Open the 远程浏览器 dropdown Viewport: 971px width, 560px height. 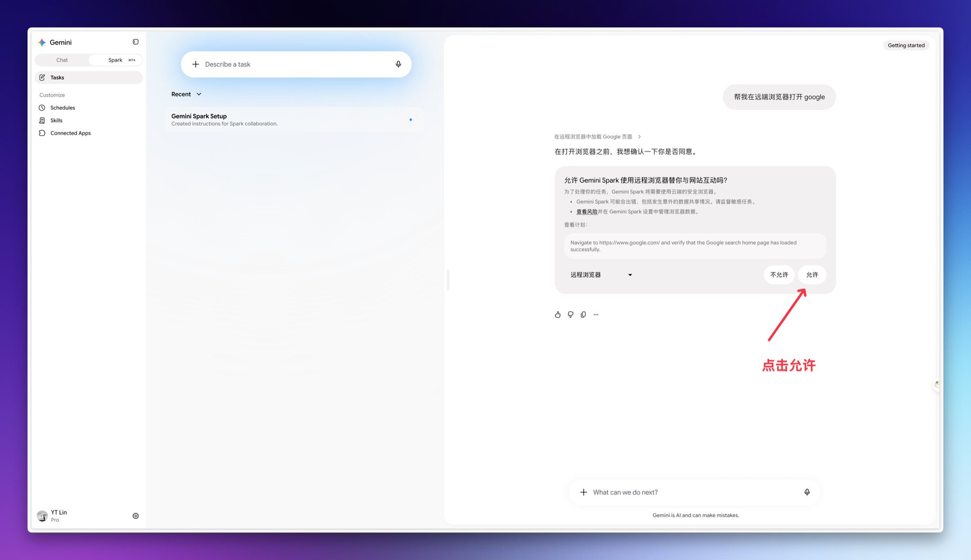601,275
